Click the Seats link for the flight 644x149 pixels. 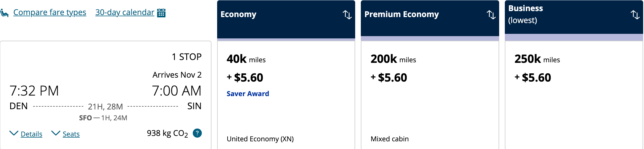(71, 134)
